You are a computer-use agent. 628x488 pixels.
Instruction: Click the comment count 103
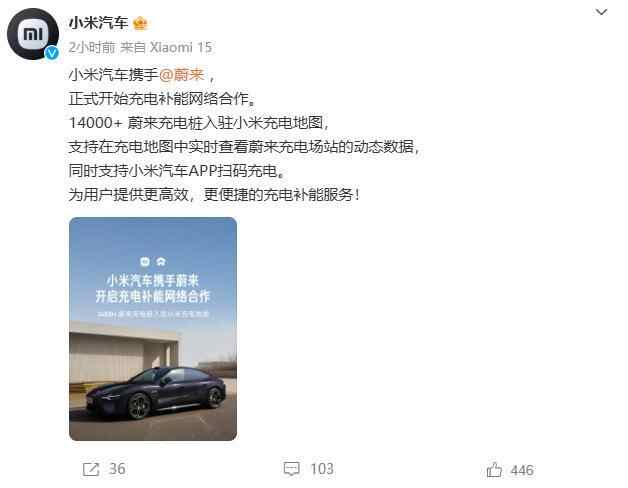(322, 469)
